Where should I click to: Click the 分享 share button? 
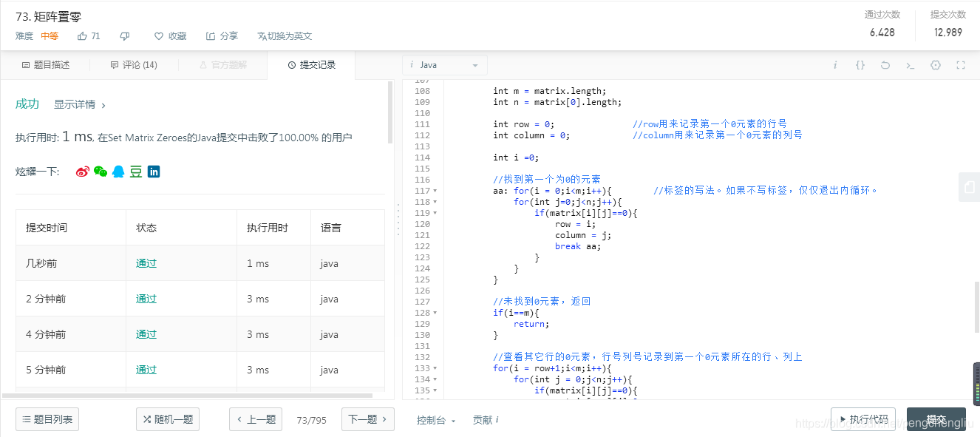[222, 35]
